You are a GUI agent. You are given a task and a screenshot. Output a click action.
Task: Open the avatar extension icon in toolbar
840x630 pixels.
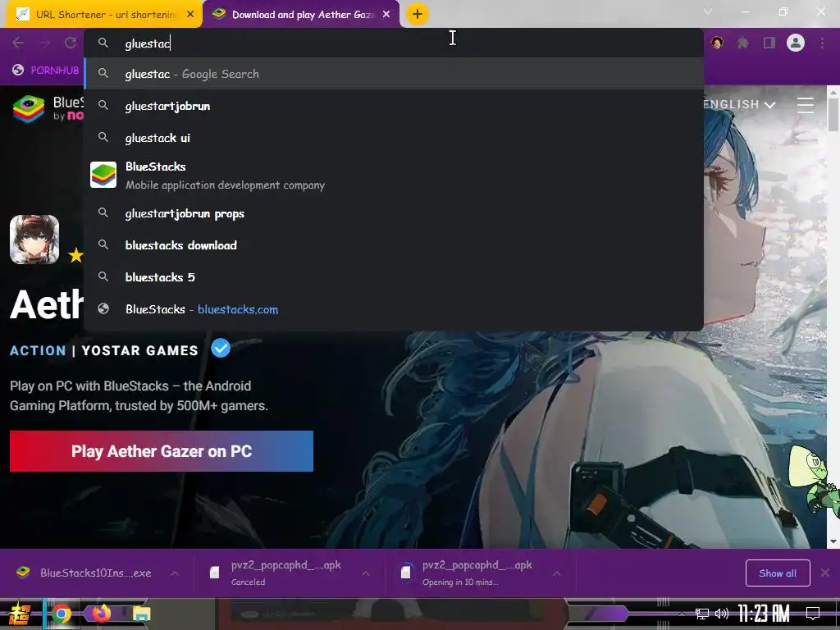click(x=717, y=43)
